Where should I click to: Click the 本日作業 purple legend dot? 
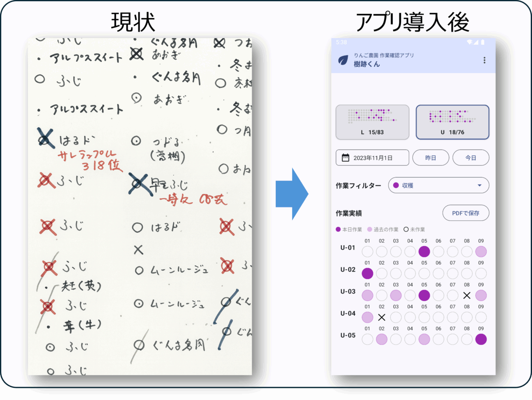pos(338,230)
